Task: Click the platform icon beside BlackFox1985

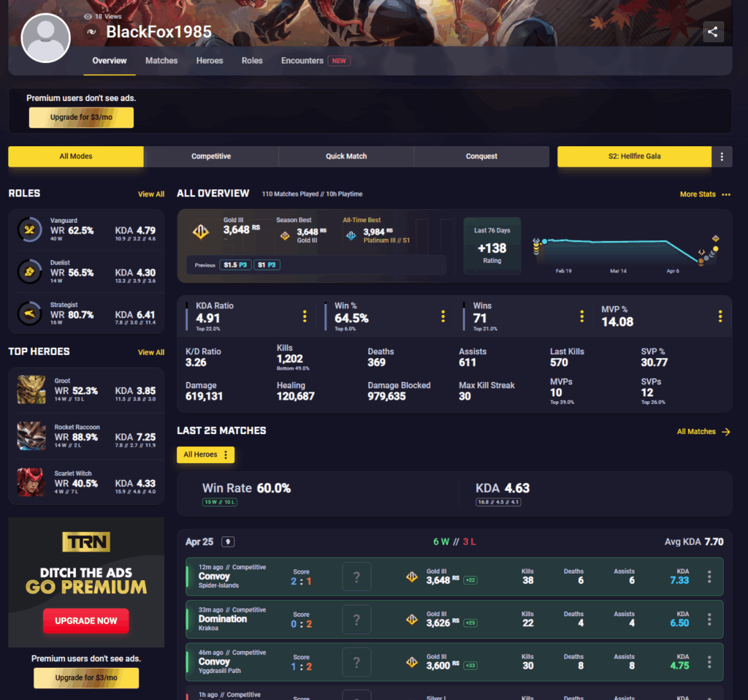Action: (x=91, y=32)
